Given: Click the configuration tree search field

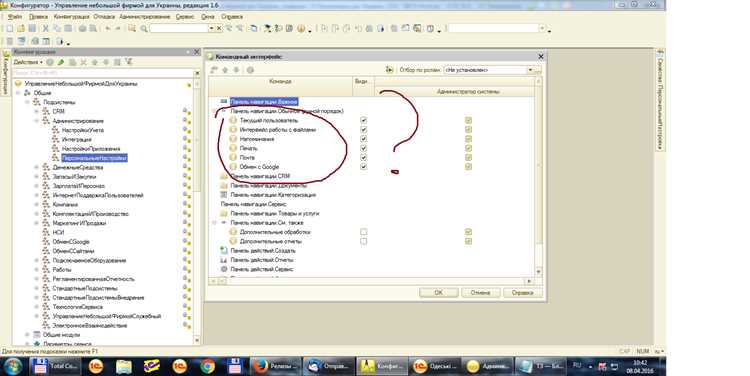Looking at the screenshot, I should pyautogui.click(x=103, y=73).
